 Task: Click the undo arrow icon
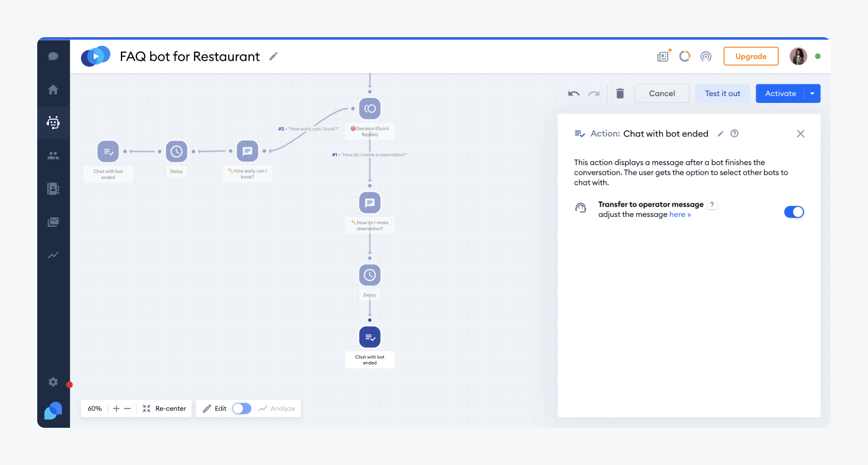click(x=573, y=94)
